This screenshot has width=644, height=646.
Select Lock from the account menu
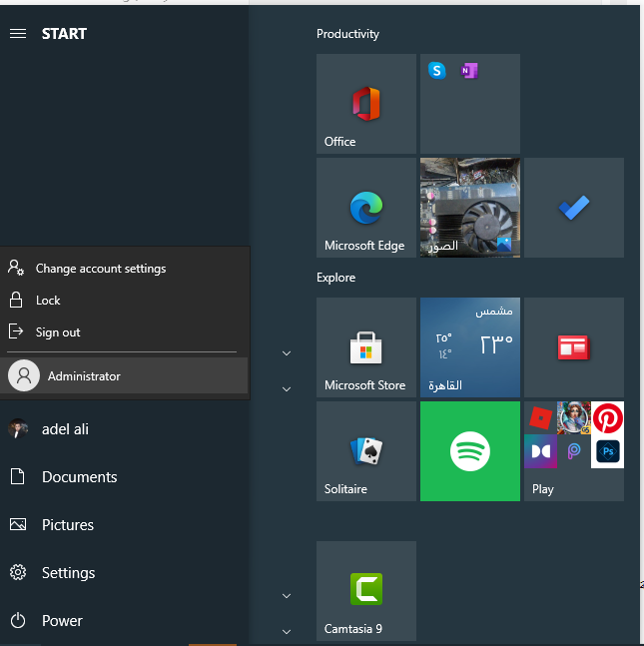click(124, 301)
